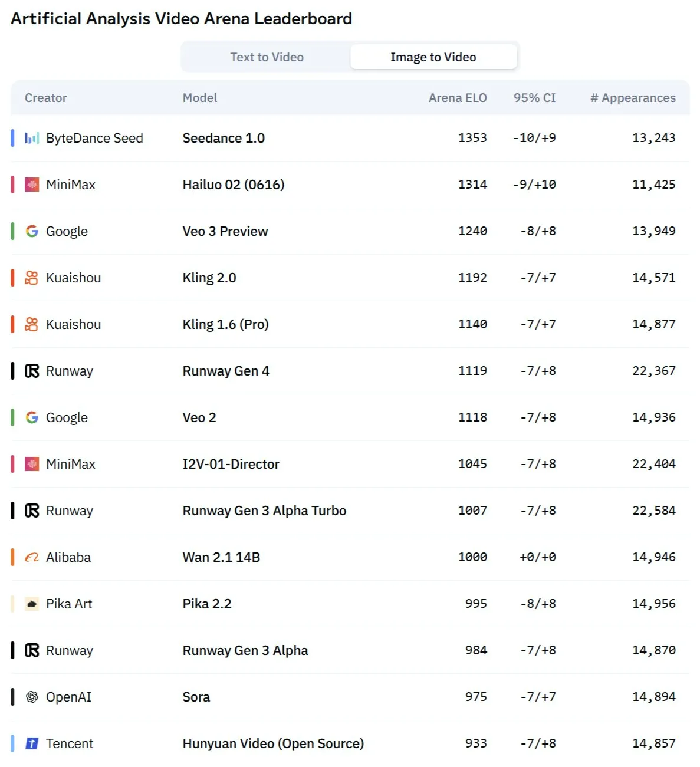This screenshot has height=767, width=700.
Task: Click the 14,894 appearances value
Action: point(654,697)
